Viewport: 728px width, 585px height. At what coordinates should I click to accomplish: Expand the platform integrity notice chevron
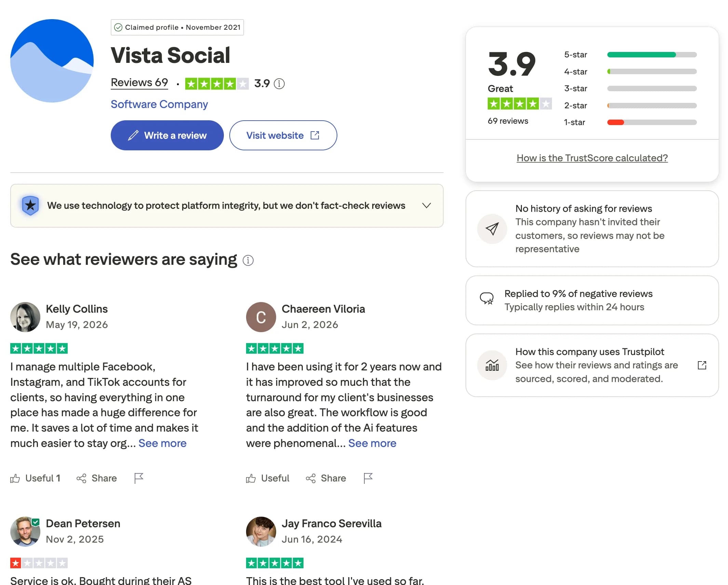(x=426, y=205)
